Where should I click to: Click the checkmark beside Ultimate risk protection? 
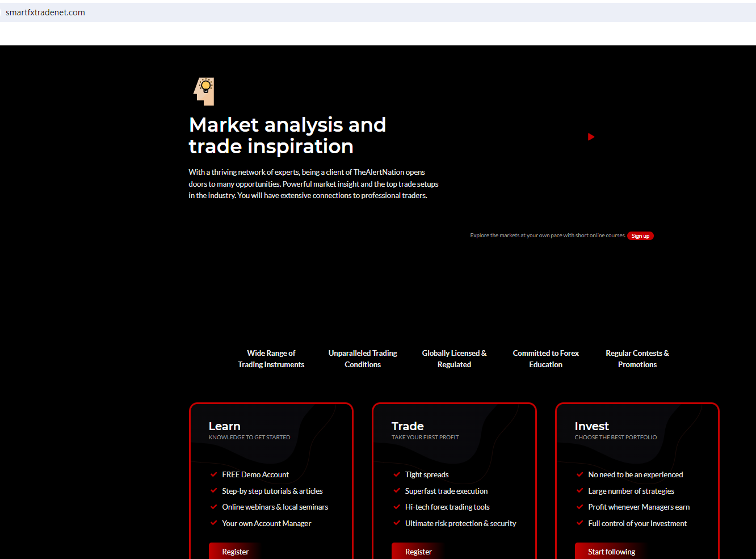[397, 523]
